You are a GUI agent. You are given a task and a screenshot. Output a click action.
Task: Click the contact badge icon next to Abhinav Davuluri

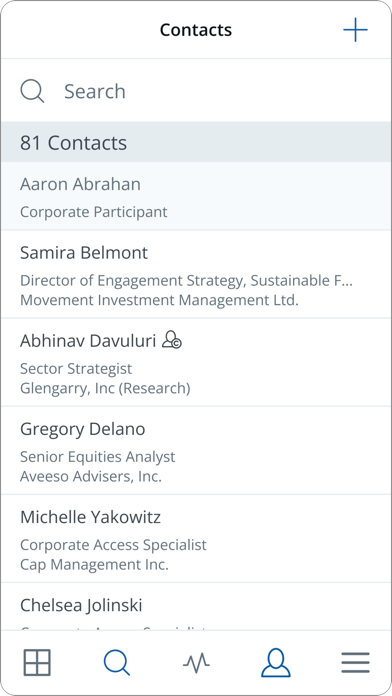(x=172, y=340)
